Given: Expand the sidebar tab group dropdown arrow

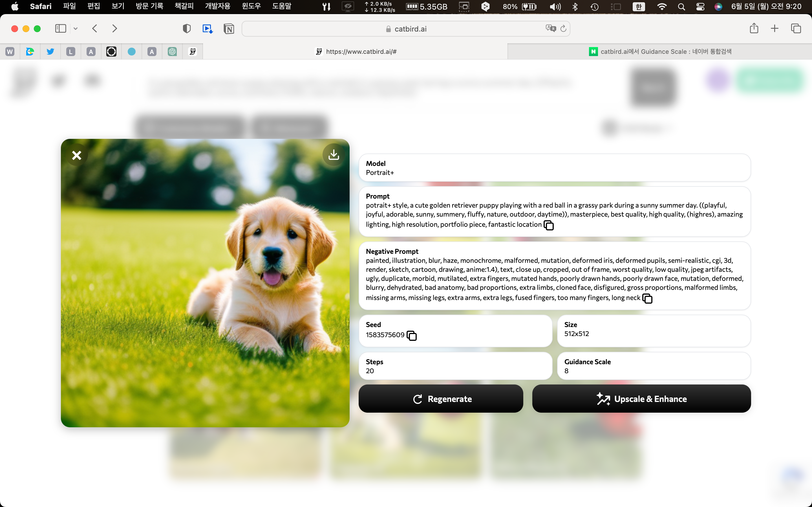Looking at the screenshot, I should point(76,29).
